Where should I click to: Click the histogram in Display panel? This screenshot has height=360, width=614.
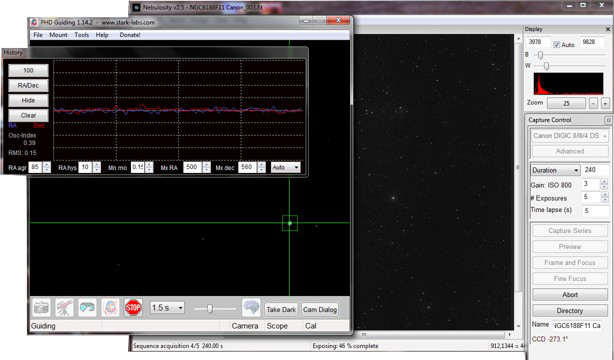568,83
